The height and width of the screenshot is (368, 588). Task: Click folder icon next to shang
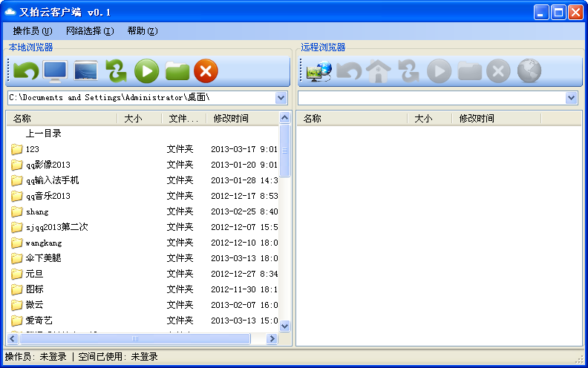[x=16, y=211]
